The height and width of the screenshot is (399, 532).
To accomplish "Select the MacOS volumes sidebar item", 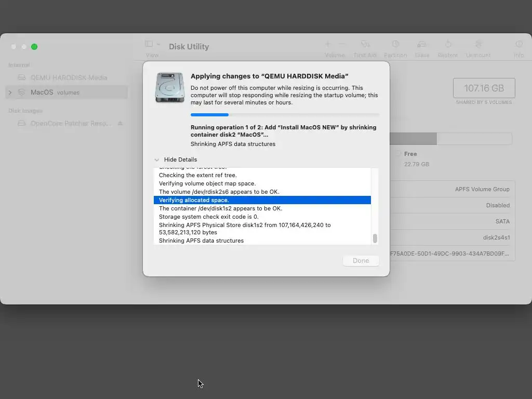I will click(x=66, y=92).
